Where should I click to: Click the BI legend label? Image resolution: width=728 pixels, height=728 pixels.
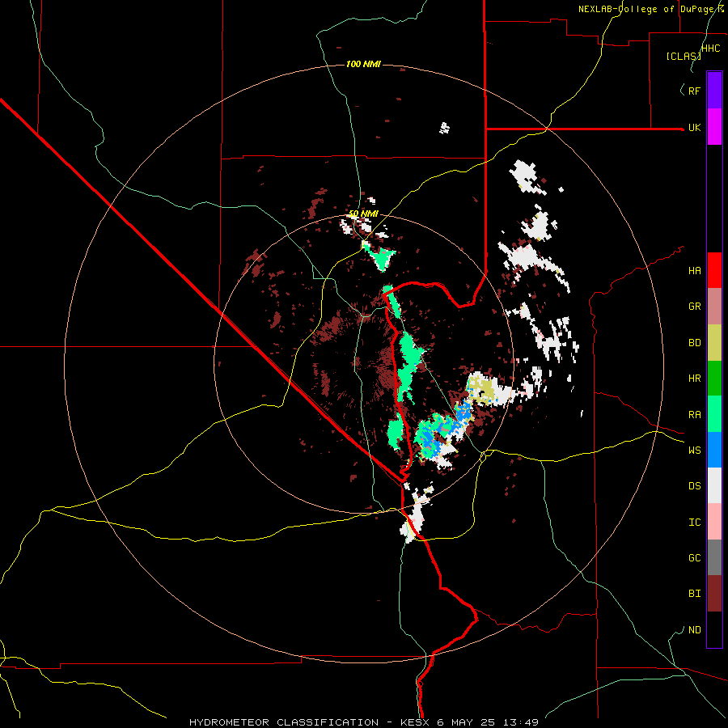[694, 594]
